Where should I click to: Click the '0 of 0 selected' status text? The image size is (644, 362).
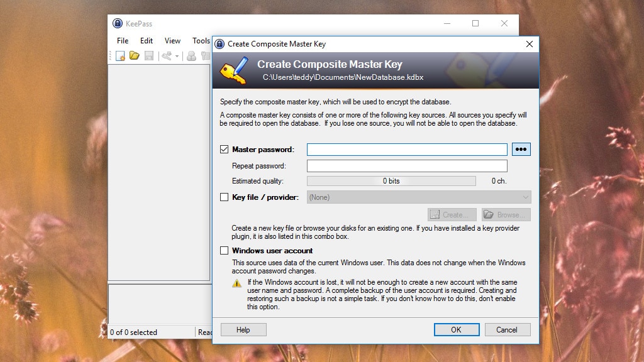133,332
